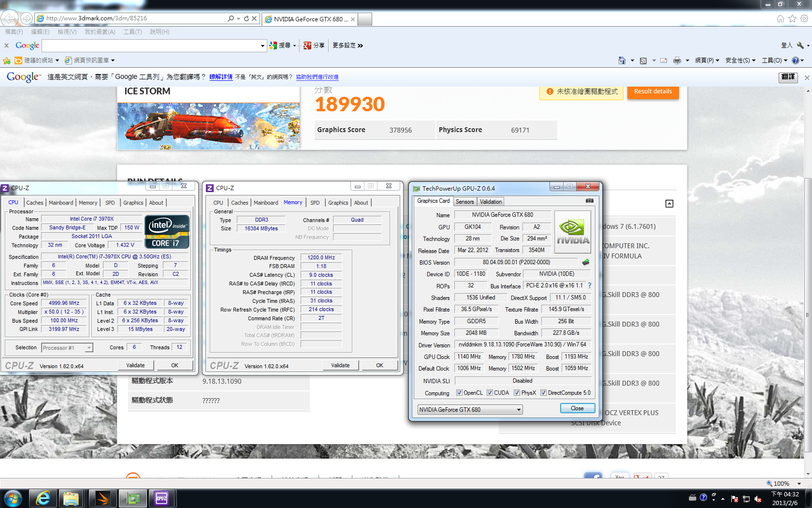Switch to Validation tab in GPU-Z

(x=491, y=202)
